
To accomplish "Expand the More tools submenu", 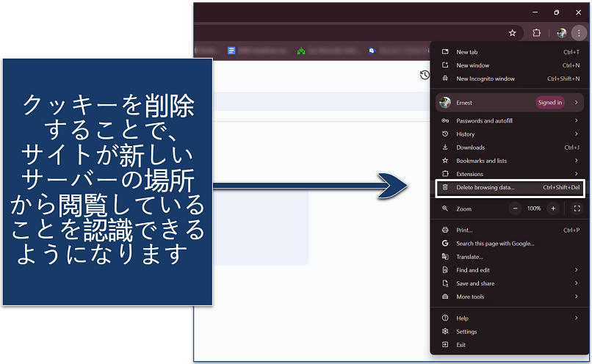I will 577,296.
